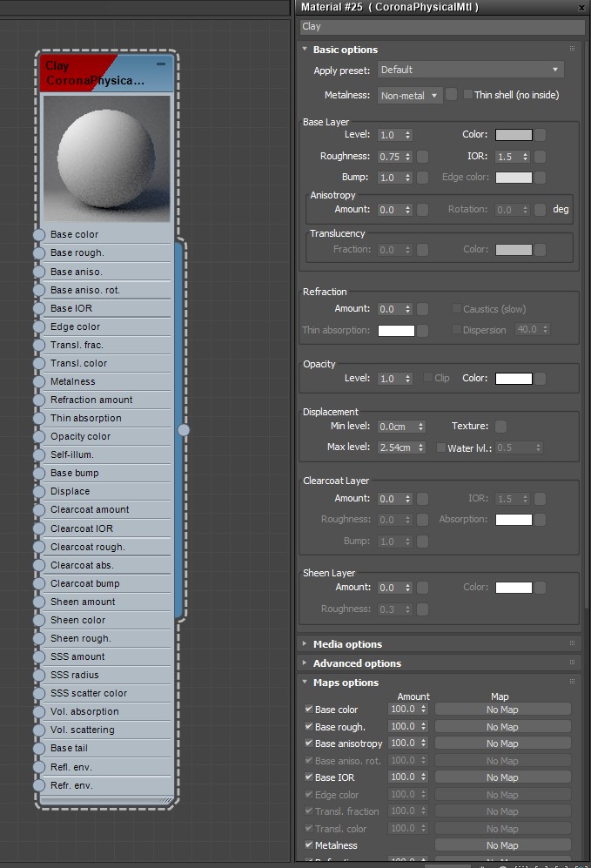Viewport: 591px width, 868px height.
Task: Click the Clay sphere preview thumbnail
Action: point(106,158)
